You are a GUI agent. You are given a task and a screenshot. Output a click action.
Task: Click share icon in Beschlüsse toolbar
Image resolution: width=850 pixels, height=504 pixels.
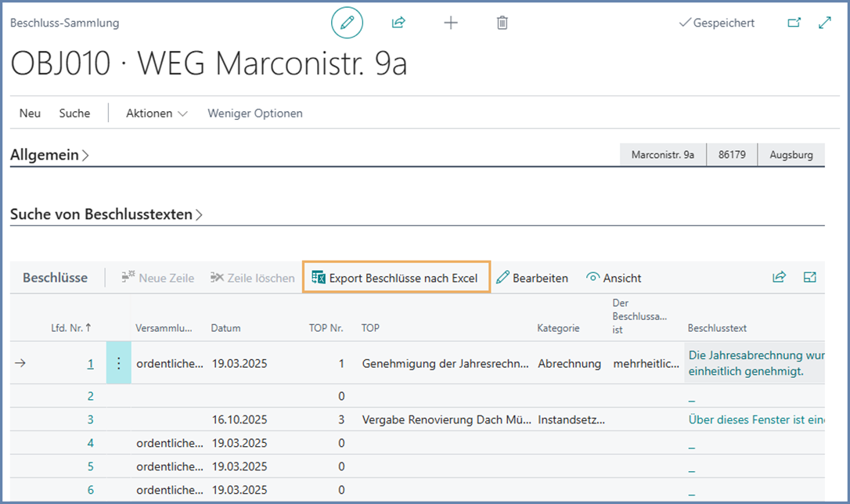point(779,277)
